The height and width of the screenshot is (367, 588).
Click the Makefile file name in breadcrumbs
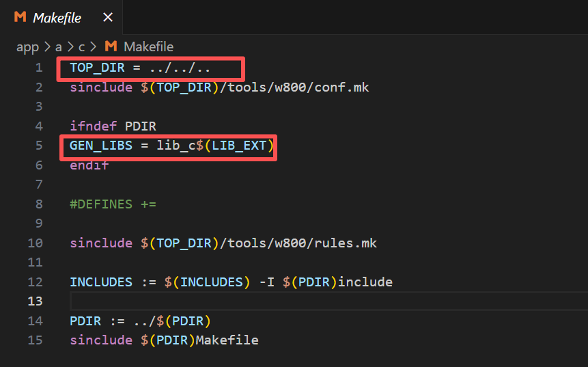point(148,47)
